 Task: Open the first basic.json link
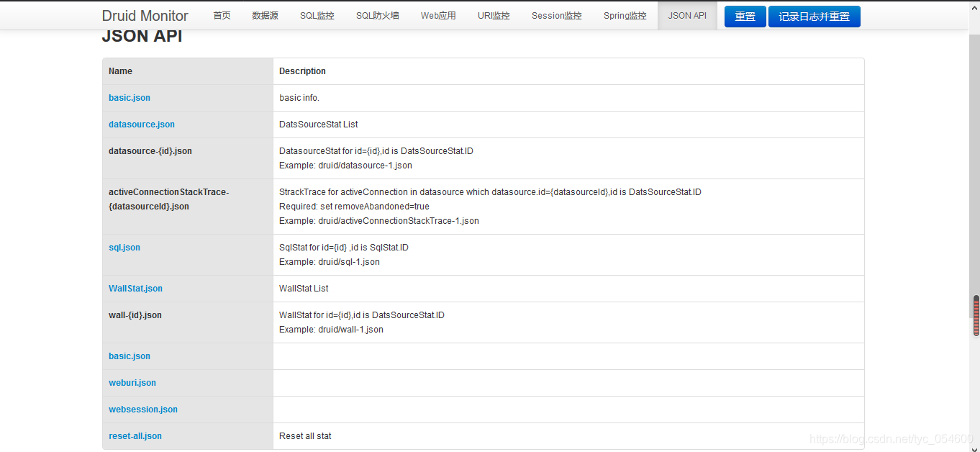(130, 98)
